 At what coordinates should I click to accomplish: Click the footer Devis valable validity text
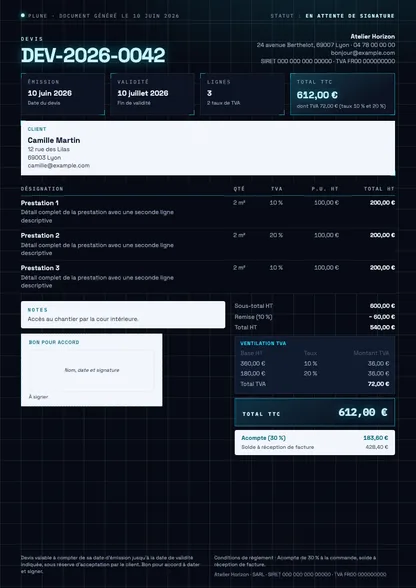110,565
